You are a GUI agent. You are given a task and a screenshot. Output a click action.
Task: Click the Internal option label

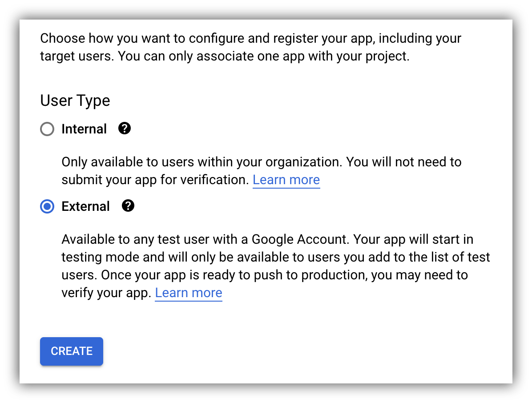84,129
